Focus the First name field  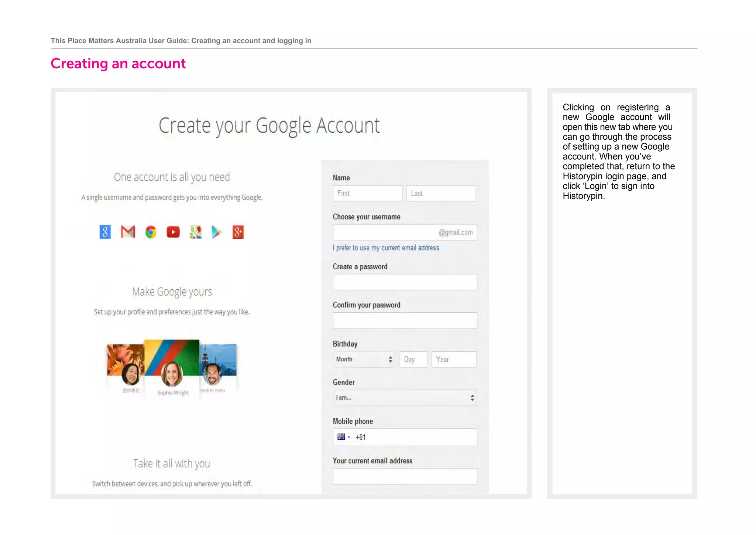click(x=367, y=193)
